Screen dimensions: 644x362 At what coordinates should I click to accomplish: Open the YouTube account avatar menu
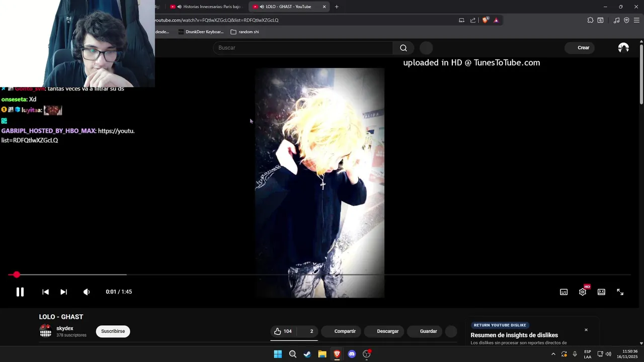point(623,48)
